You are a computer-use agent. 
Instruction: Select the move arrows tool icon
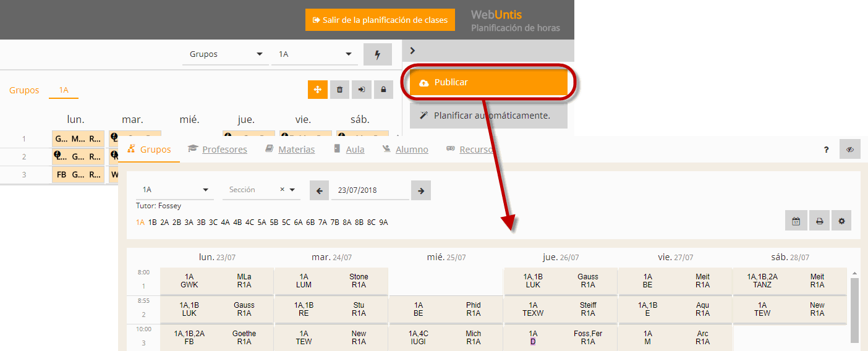click(x=318, y=90)
